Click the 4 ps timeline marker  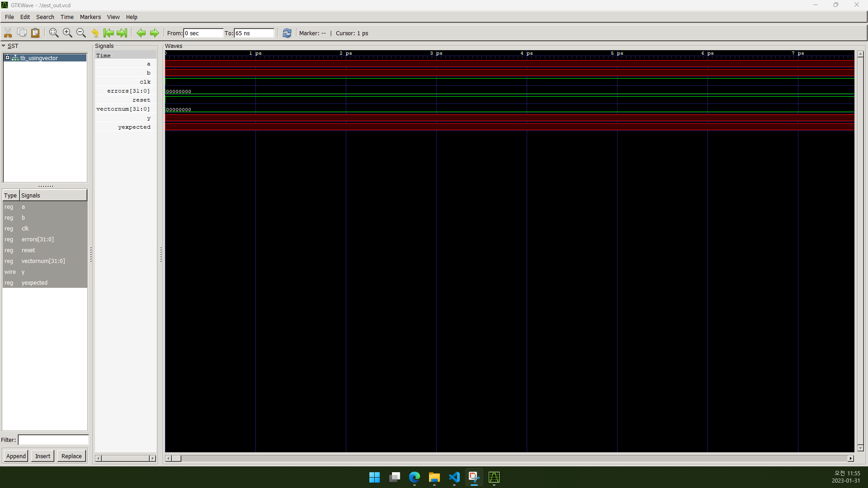click(x=527, y=53)
